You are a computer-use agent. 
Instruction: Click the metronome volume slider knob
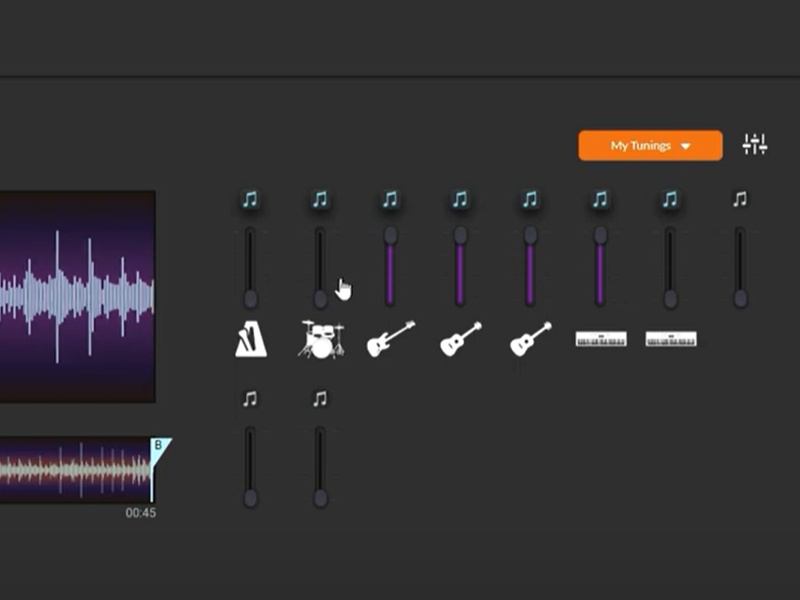coord(251,299)
